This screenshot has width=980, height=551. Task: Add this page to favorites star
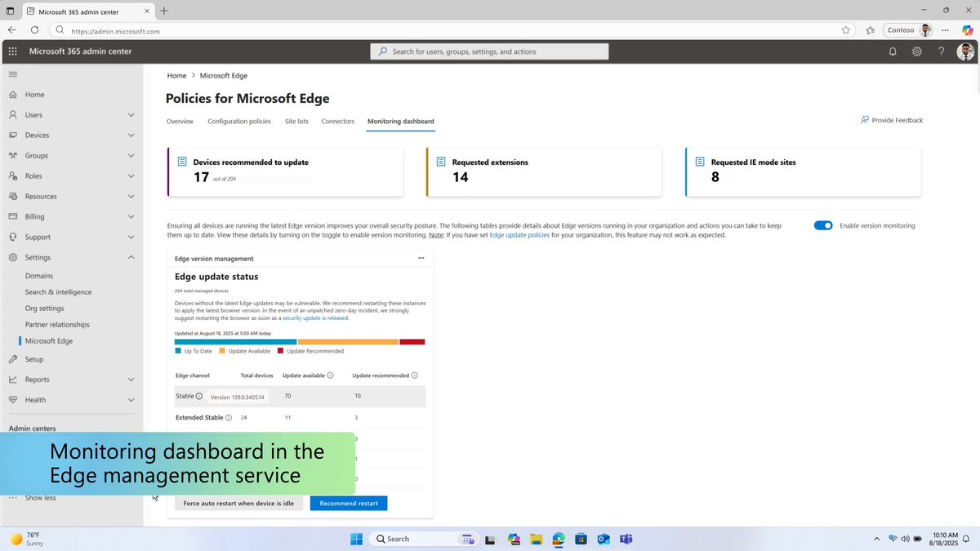846,30
